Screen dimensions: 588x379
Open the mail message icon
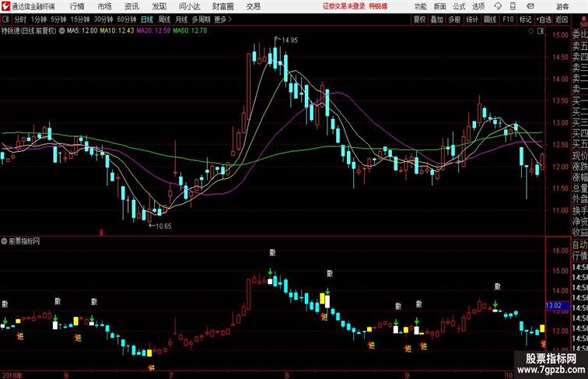530,6
